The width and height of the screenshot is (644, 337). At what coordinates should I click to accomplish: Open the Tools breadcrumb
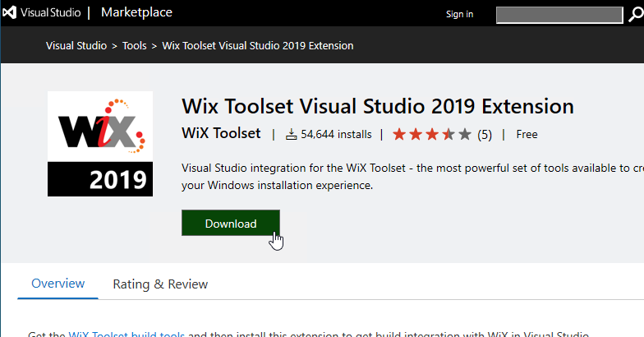[x=135, y=46]
